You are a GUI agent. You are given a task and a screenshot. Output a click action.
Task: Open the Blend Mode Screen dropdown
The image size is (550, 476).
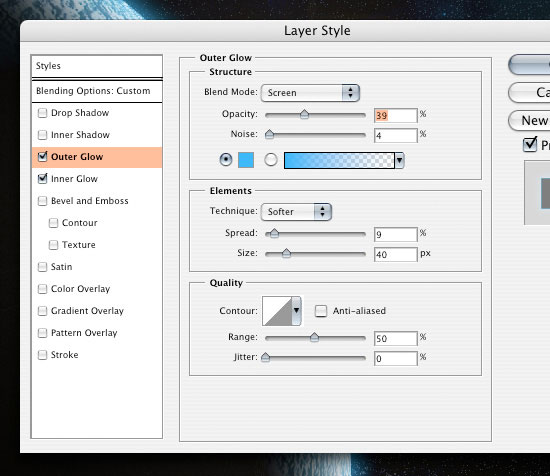310,93
